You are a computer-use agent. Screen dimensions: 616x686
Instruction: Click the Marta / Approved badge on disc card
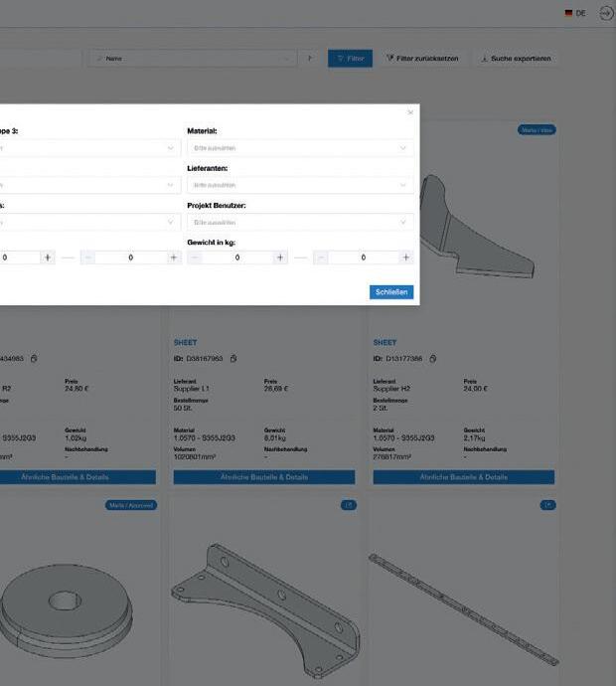[131, 505]
